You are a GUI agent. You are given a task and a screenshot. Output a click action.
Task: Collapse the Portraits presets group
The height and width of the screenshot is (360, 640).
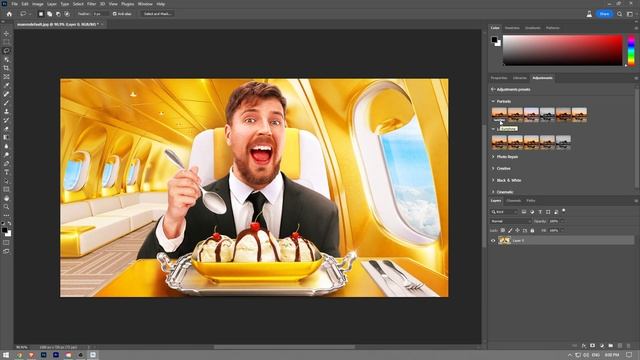pyautogui.click(x=493, y=101)
